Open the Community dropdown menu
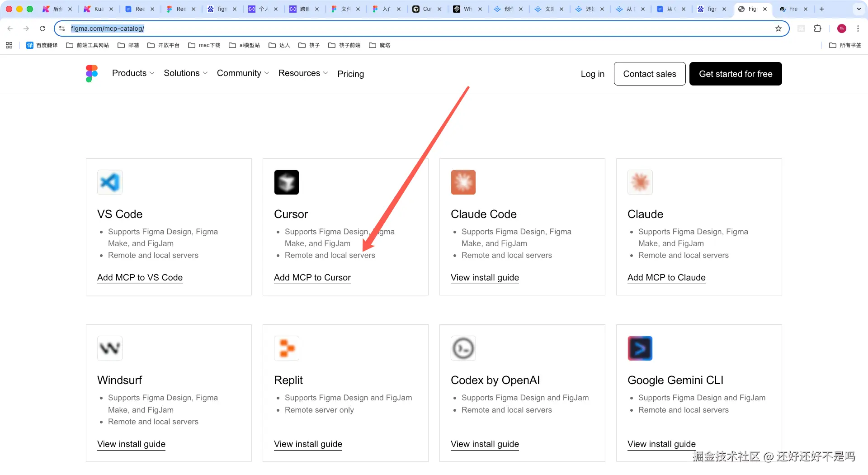The image size is (868, 475). 243,73
